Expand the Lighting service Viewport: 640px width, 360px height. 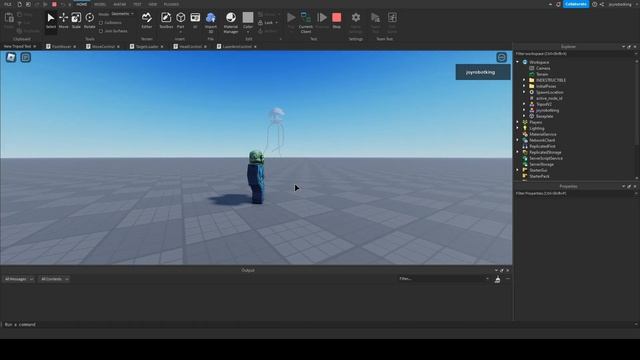pos(518,128)
